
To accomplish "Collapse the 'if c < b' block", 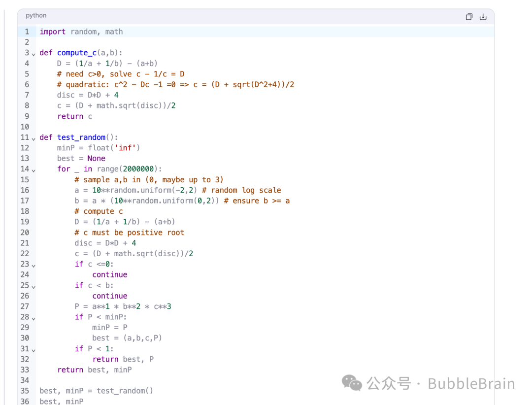I will click(33, 286).
